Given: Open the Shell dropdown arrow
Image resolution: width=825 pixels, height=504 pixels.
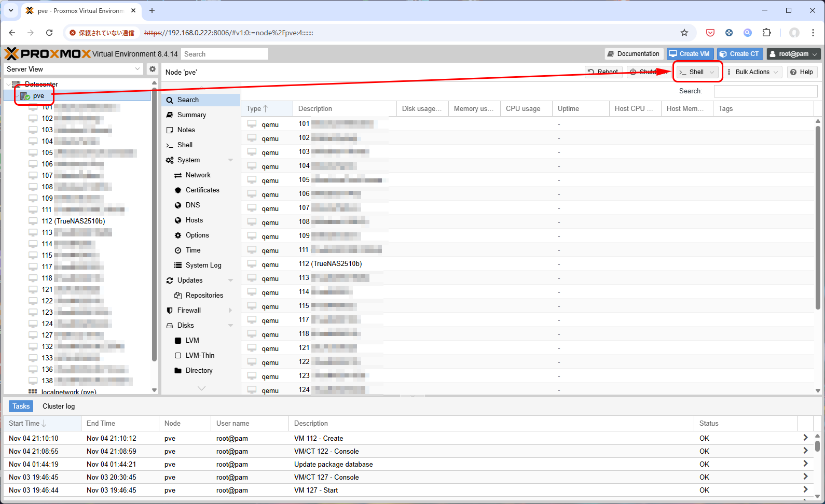Looking at the screenshot, I should pyautogui.click(x=712, y=72).
